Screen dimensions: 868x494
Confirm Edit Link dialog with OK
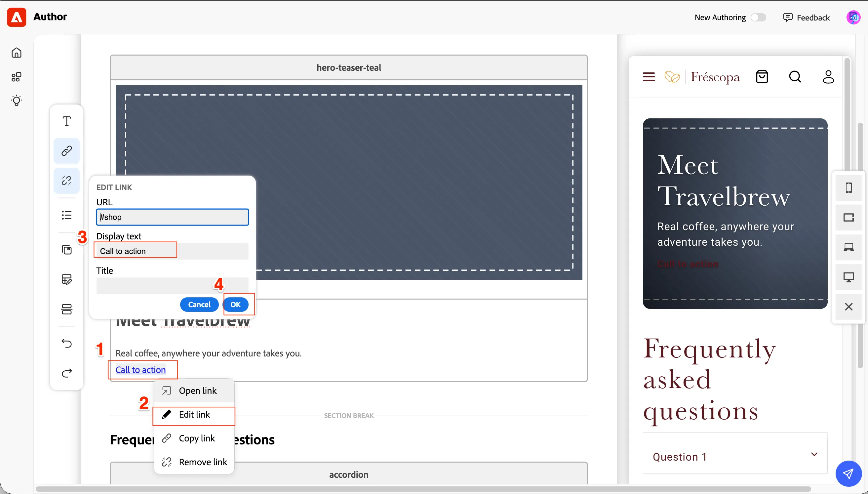236,304
